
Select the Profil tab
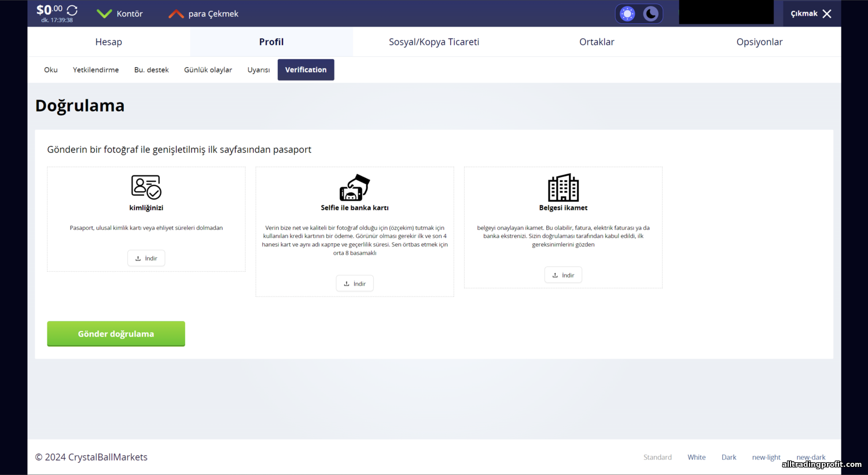coord(271,42)
